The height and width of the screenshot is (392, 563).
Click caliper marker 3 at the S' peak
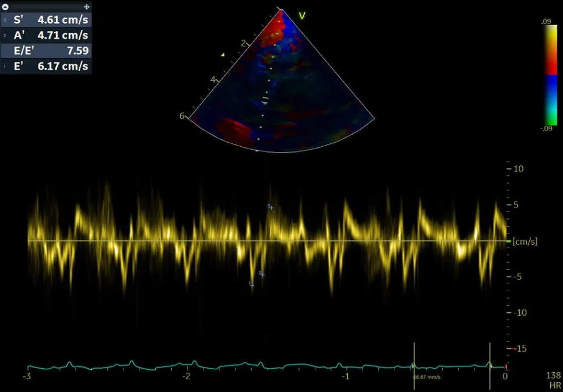(271, 207)
